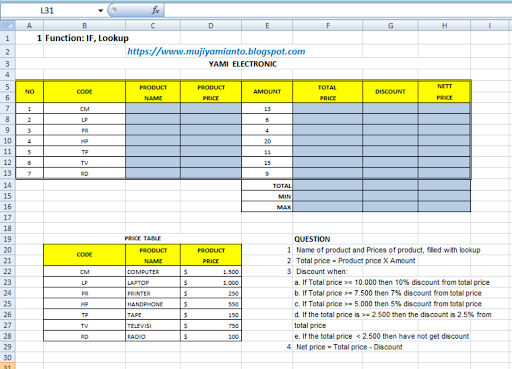Select column A header

tap(29, 26)
